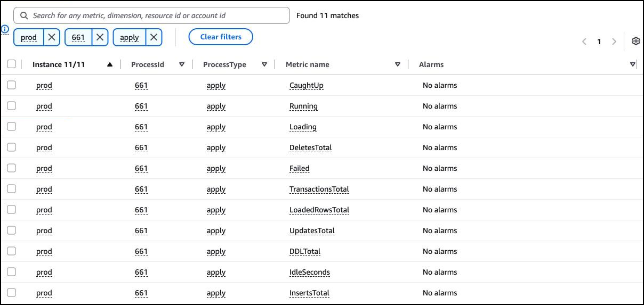644x305 pixels.
Task: Click the apply filter chip label
Action: coord(130,38)
